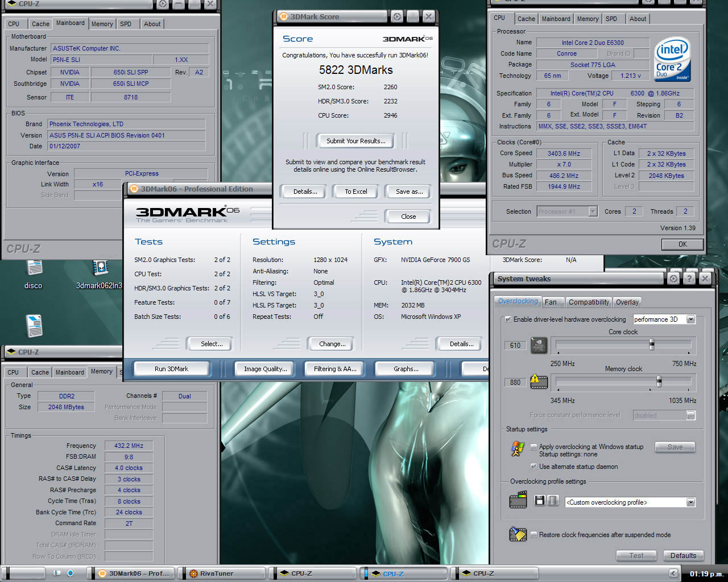Click the 3DMark06 Professional Edition title icon
This screenshot has height=582, width=728.
click(134, 189)
